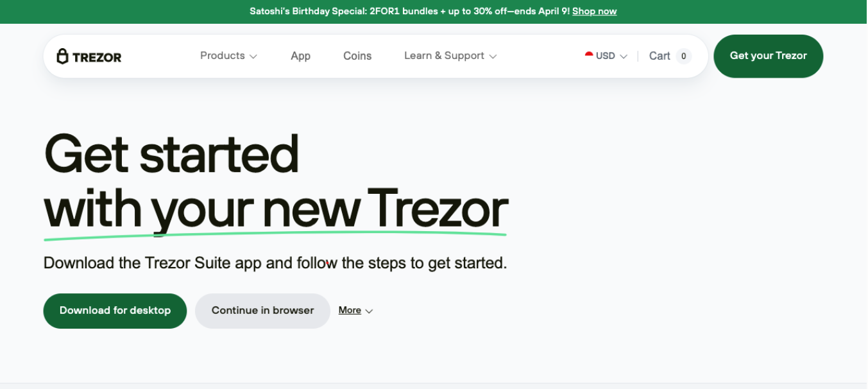Click the arrow icon beside More
Screen dimensions: 868x389
(369, 311)
